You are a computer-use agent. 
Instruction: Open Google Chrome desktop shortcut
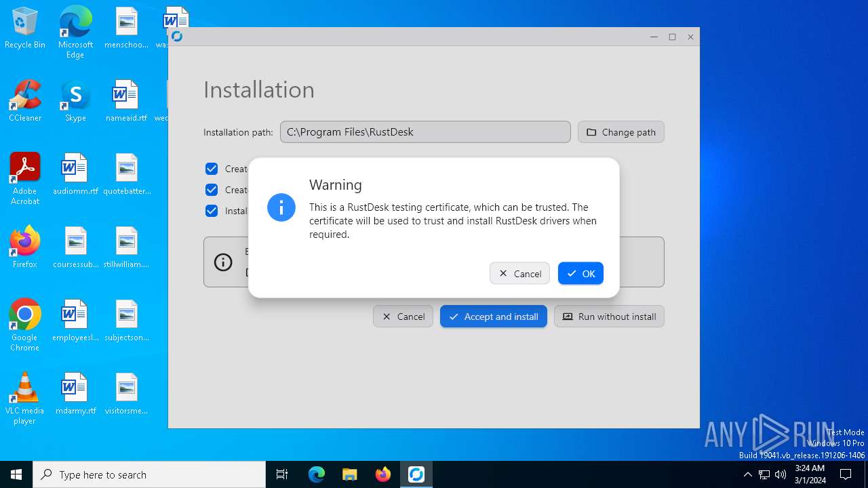pos(25,325)
